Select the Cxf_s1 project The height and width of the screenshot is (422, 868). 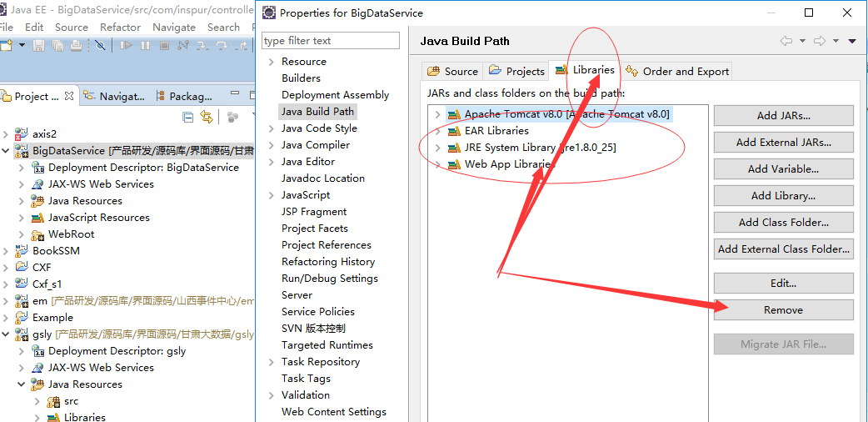tap(47, 284)
